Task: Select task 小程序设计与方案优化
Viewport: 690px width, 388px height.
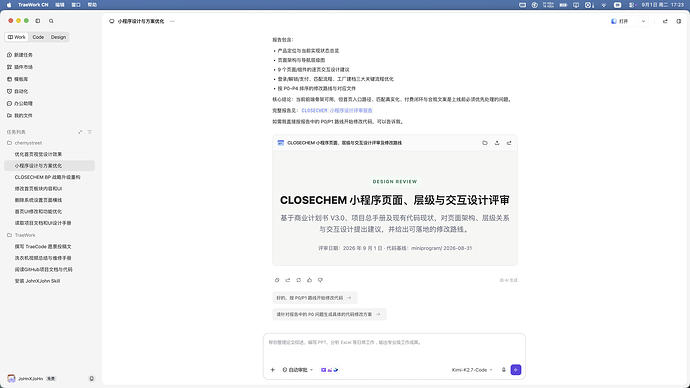Action: [49, 166]
